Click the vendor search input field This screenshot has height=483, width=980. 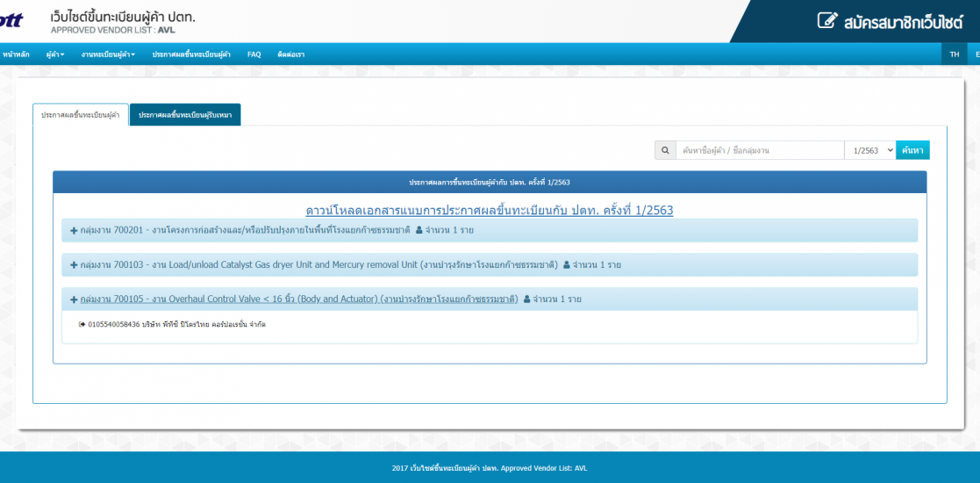[760, 150]
